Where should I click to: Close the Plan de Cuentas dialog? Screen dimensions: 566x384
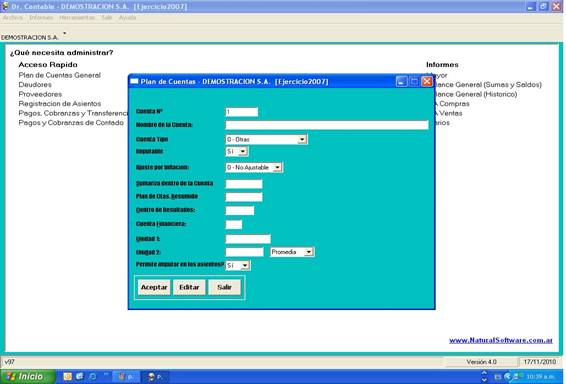(427, 82)
